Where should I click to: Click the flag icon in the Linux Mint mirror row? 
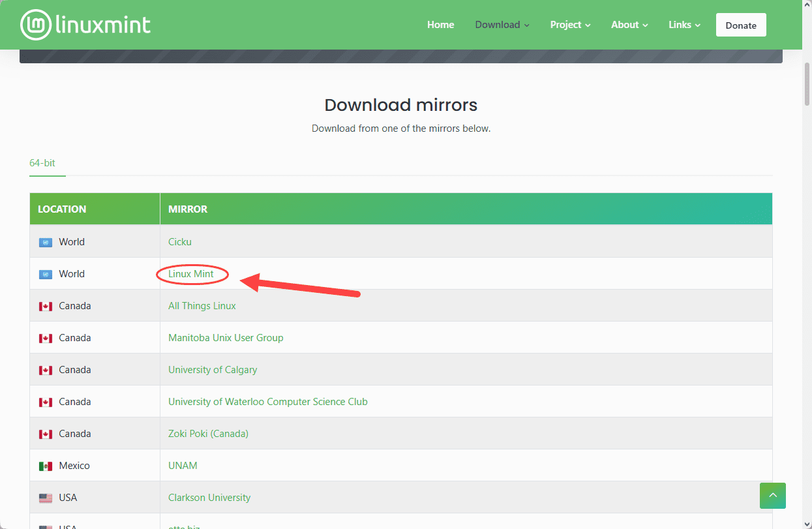(45, 274)
